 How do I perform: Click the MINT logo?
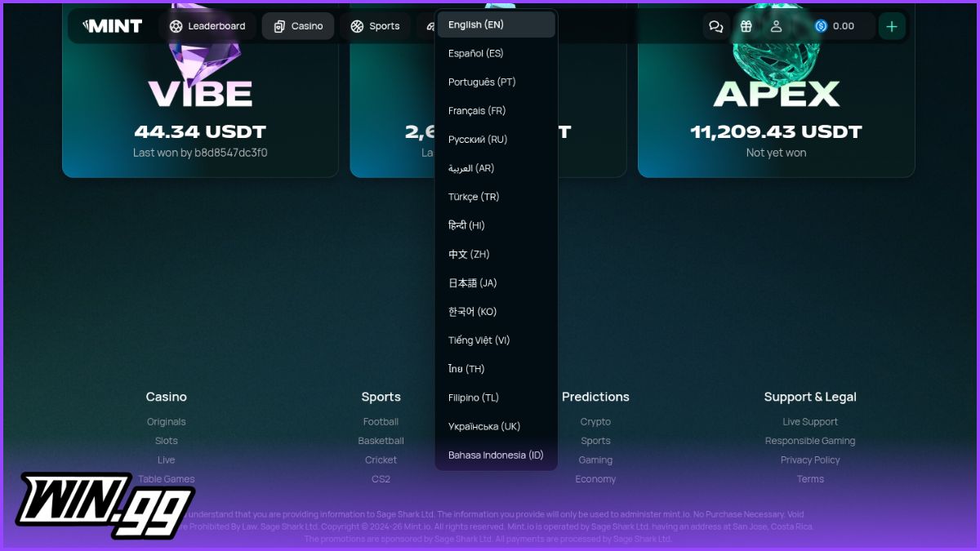(113, 26)
